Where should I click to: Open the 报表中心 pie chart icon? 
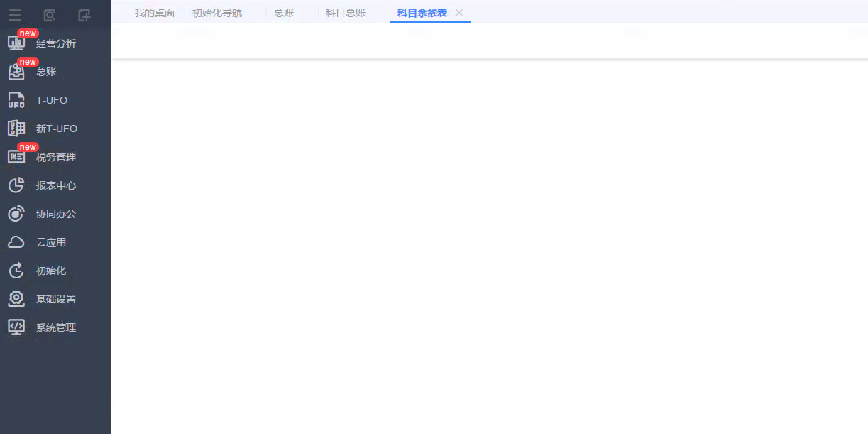point(16,185)
